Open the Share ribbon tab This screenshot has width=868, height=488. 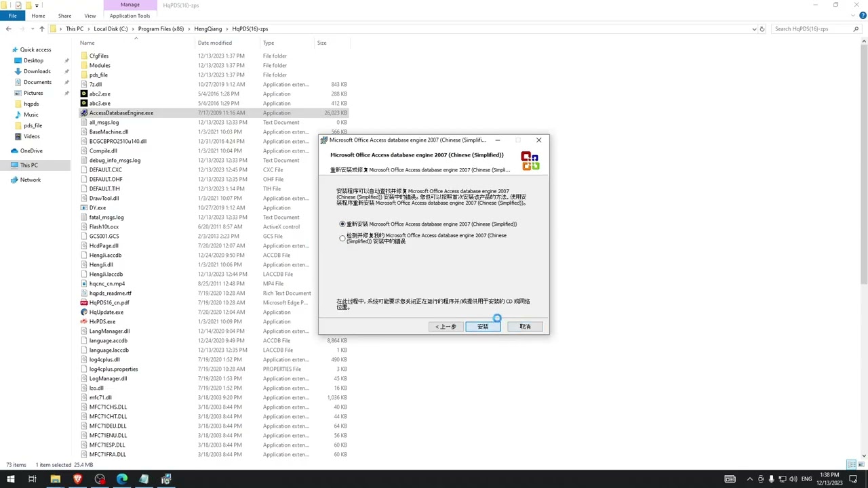tap(64, 16)
